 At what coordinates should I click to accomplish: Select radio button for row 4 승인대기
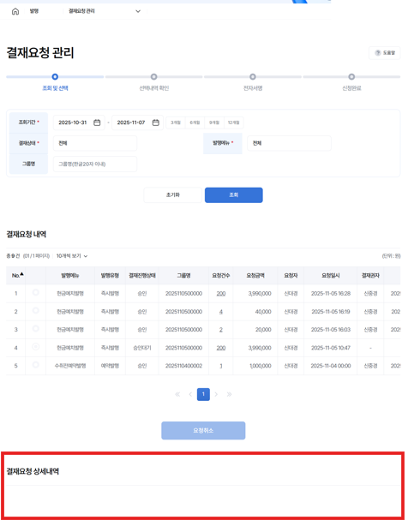(36, 346)
